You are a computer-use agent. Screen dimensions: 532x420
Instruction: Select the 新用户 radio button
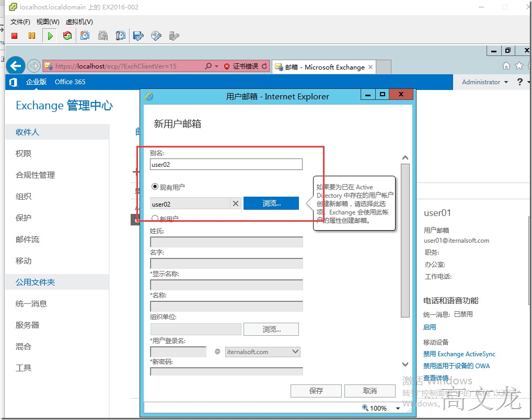pyautogui.click(x=155, y=218)
